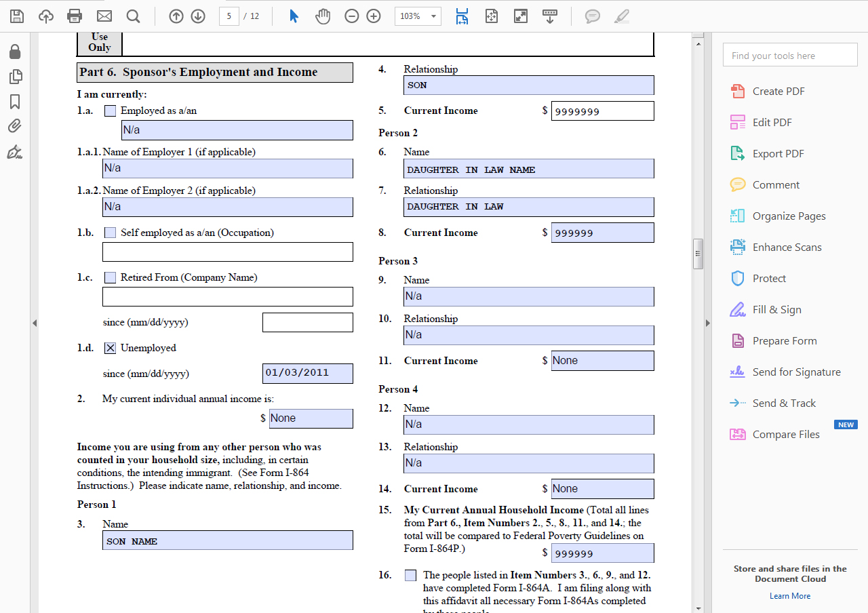Click the Find your tools search field

click(x=790, y=56)
